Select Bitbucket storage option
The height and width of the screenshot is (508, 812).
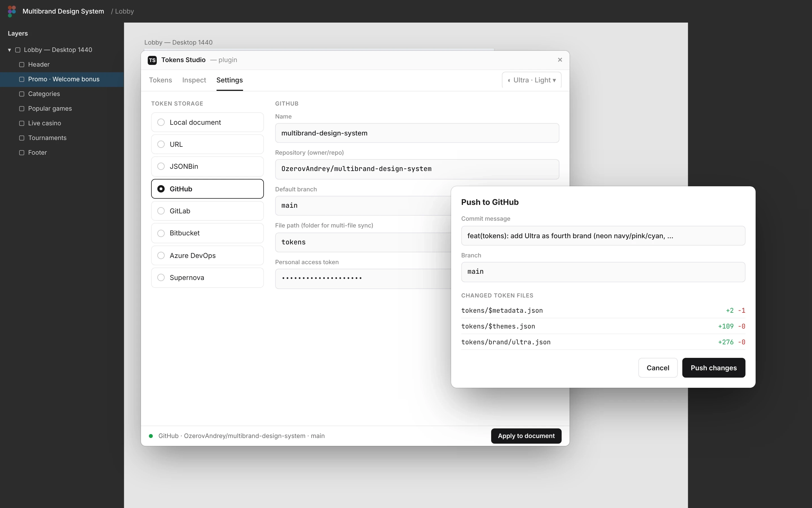[207, 233]
